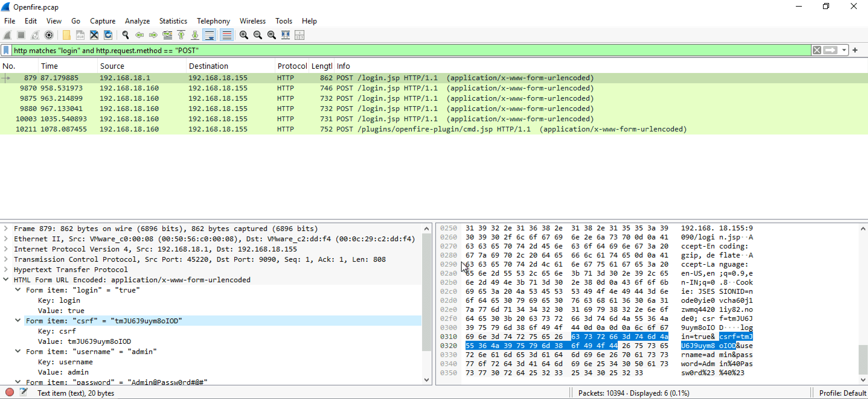Expand the Ethernet II tree node
Viewport: 868px width, 399px height.
tap(6, 239)
